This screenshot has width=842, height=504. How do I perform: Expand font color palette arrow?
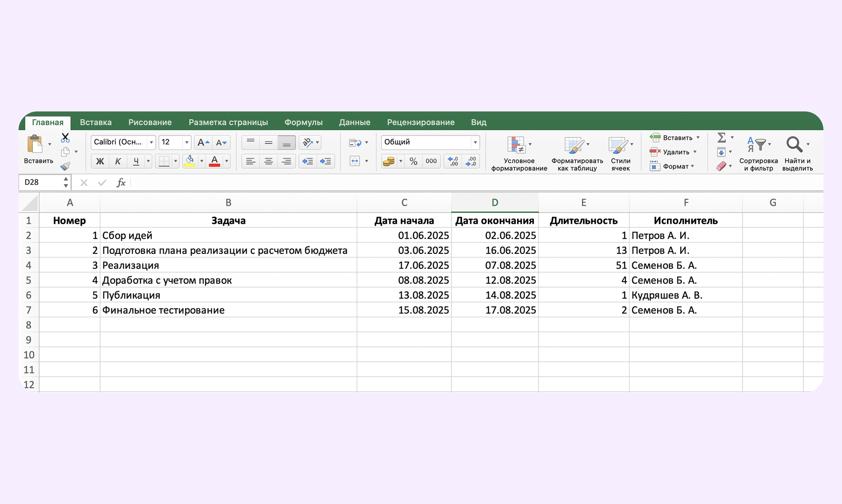coord(226,161)
